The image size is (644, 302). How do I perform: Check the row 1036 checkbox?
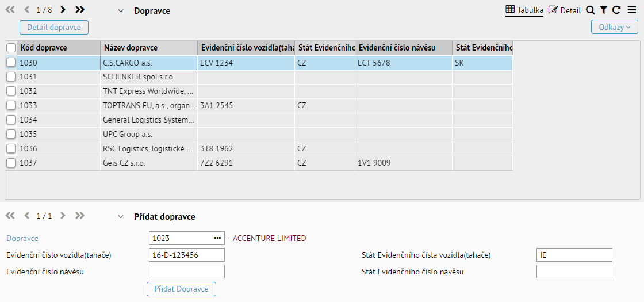(11, 148)
